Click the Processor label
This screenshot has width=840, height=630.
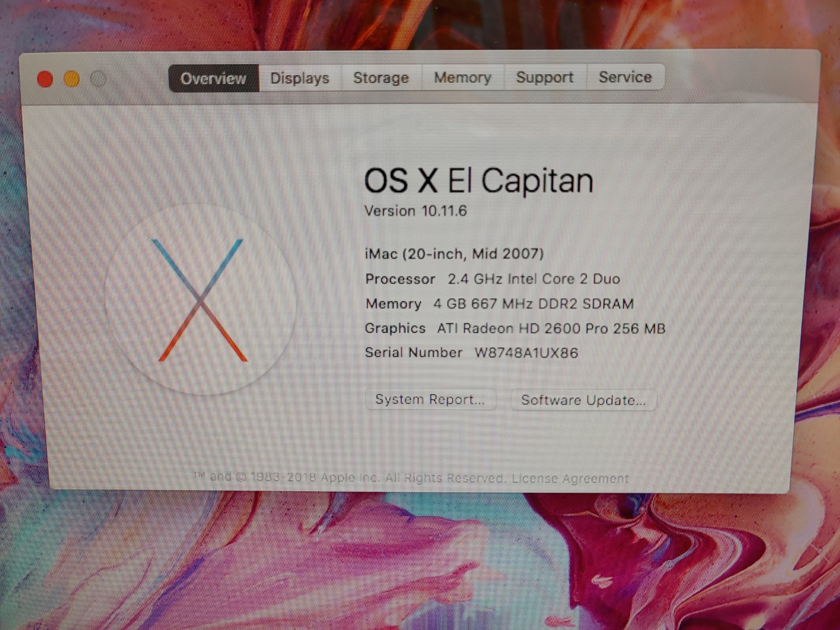point(400,279)
